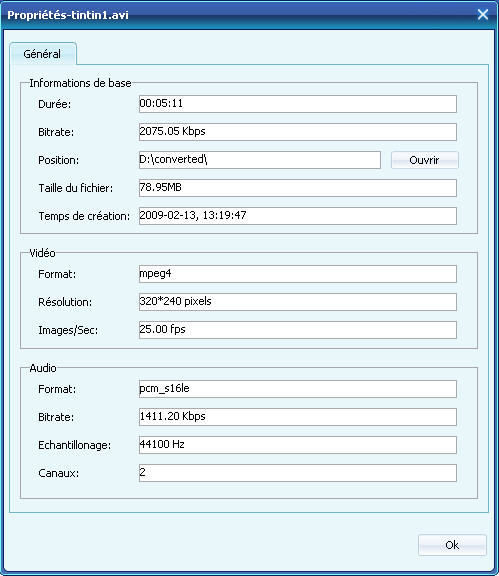Click the Durée: label
Screen dimensions: 499x576
(54, 104)
